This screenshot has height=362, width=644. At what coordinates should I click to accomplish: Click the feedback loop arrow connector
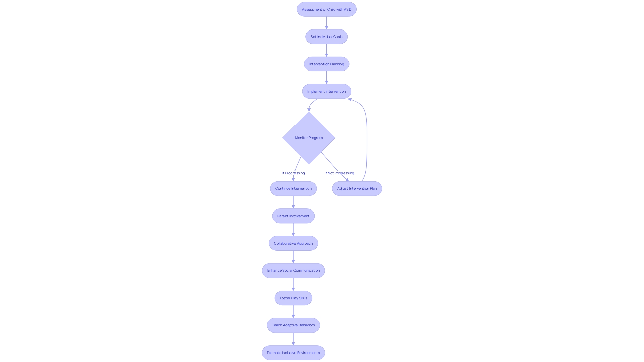click(x=365, y=137)
